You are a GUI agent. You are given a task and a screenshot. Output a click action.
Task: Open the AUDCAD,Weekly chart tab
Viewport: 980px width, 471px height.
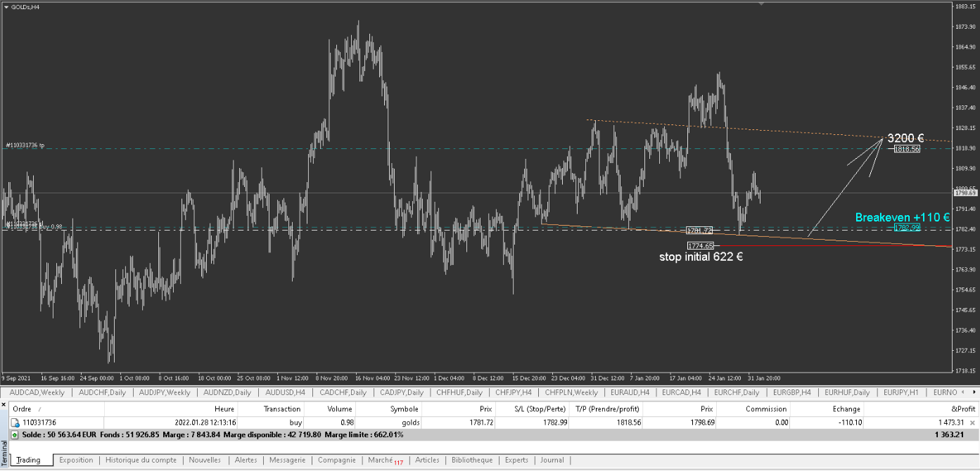click(37, 392)
